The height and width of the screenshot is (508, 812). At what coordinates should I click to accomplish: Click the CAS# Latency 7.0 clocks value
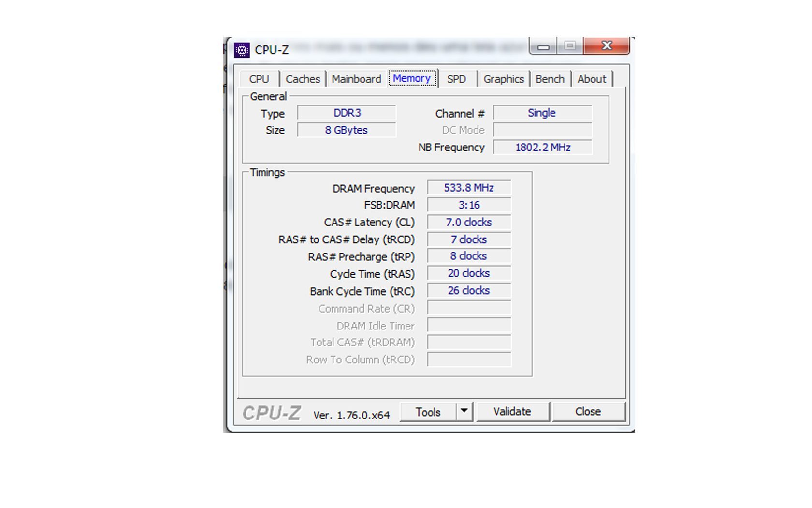469,223
